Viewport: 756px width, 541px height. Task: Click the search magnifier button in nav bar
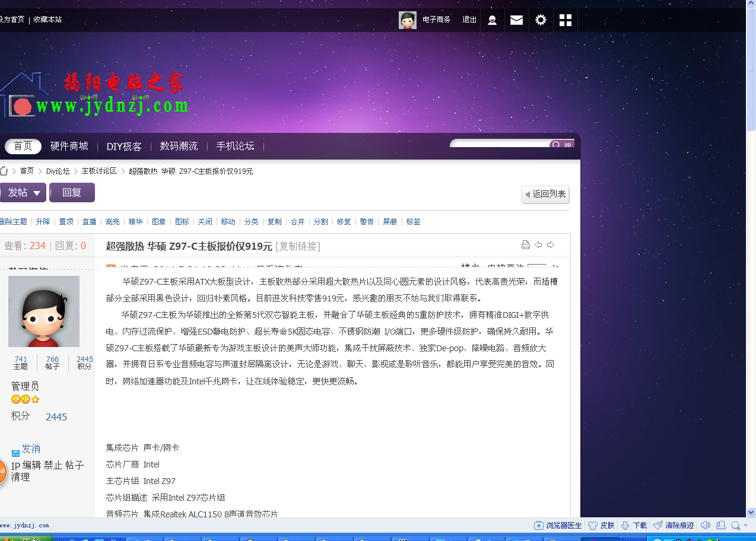(x=561, y=145)
